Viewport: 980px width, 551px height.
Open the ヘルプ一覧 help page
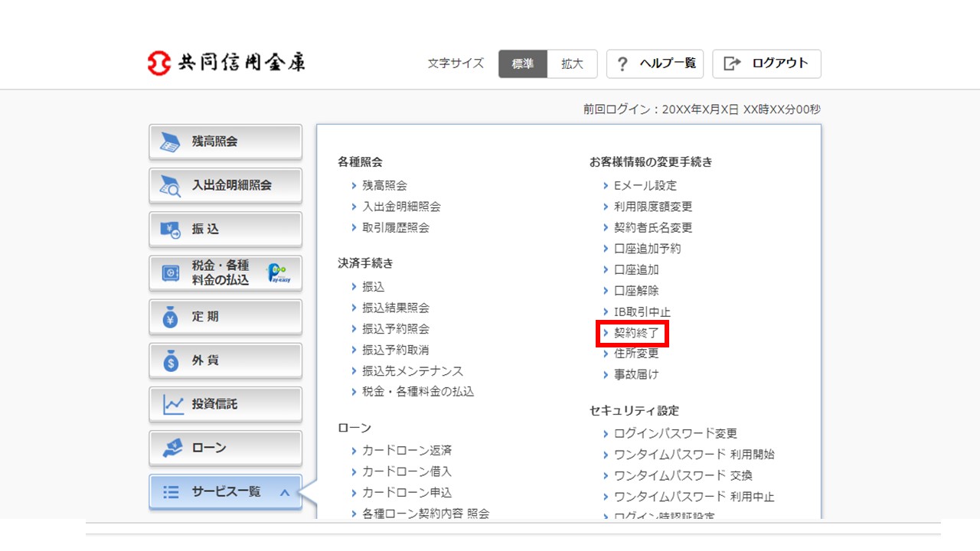pyautogui.click(x=655, y=64)
